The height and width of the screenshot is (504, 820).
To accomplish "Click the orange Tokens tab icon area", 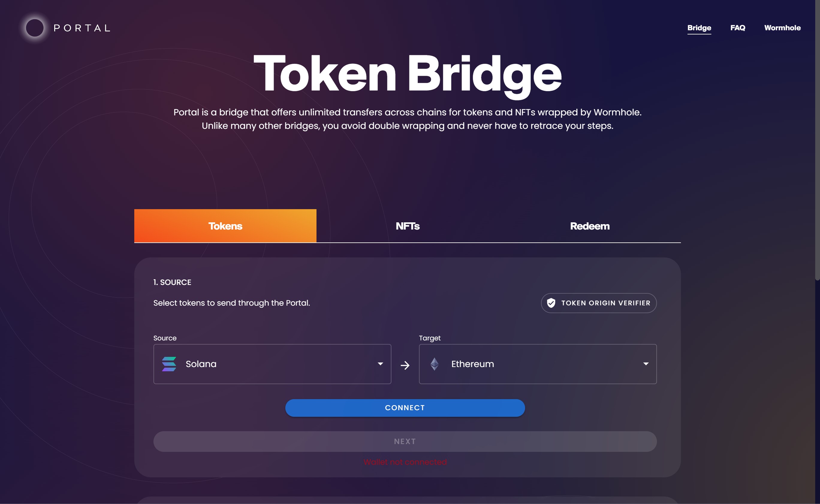I will coord(225,226).
